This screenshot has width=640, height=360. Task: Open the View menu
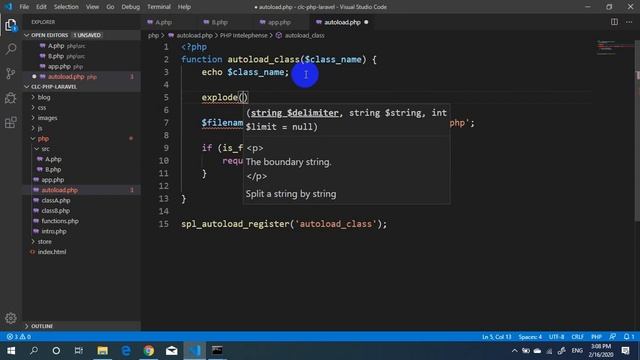pyautogui.click(x=92, y=7)
